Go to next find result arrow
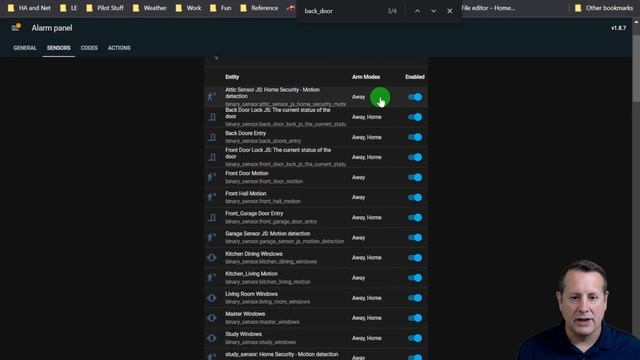640x360 pixels. point(433,11)
